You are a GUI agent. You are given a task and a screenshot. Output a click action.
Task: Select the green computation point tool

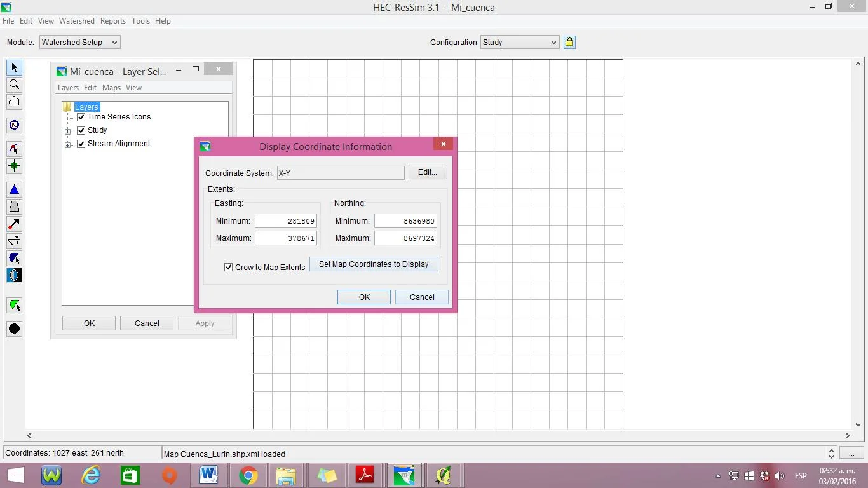tap(14, 166)
